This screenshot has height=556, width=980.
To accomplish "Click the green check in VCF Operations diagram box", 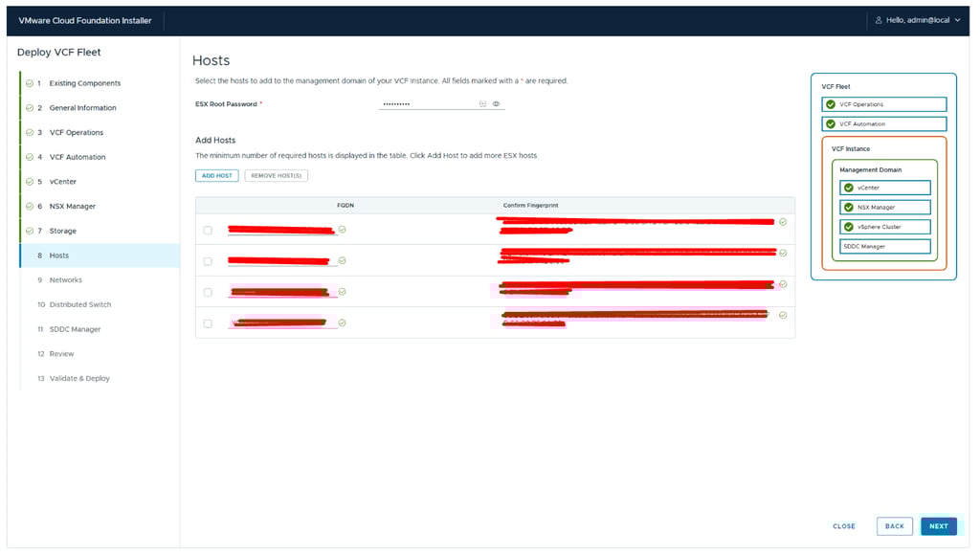I will pyautogui.click(x=831, y=105).
